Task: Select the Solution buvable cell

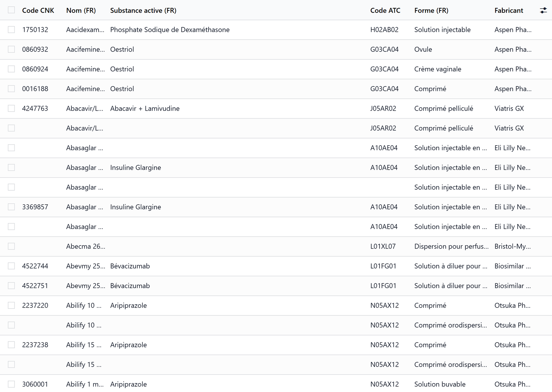Action: point(440,384)
